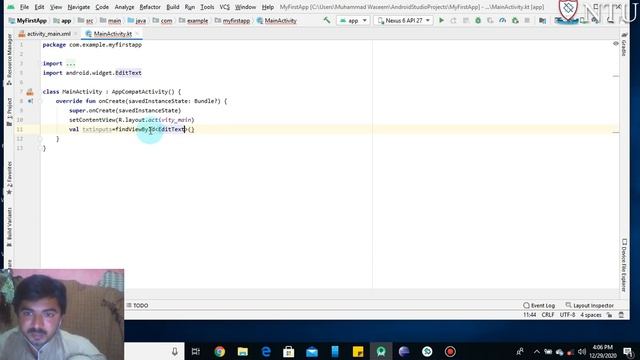The height and width of the screenshot is (360, 640).
Task: Click the src breadcrumb folder
Action: coord(86,20)
